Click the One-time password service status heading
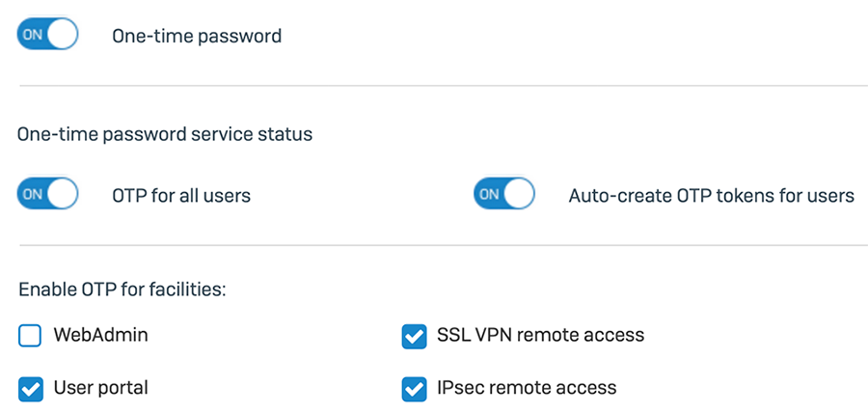The height and width of the screenshot is (413, 868). 165,135
